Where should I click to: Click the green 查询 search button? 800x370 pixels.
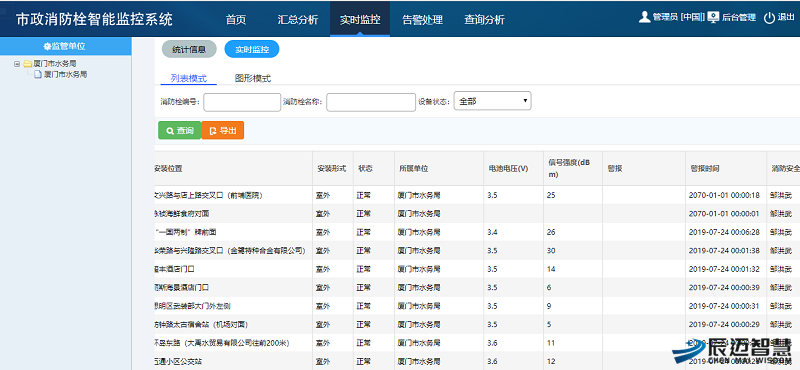tap(180, 131)
